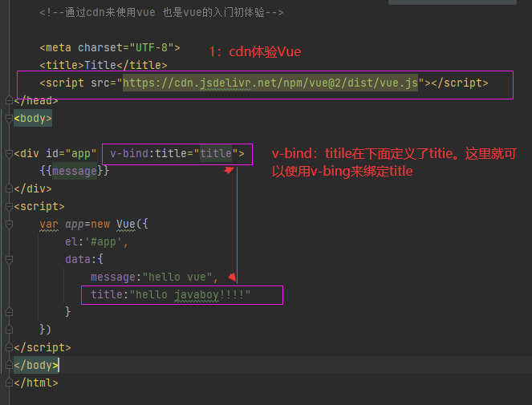532x405 pixels.
Task: Click the highlighted <body> opening tag
Action: click(x=33, y=118)
